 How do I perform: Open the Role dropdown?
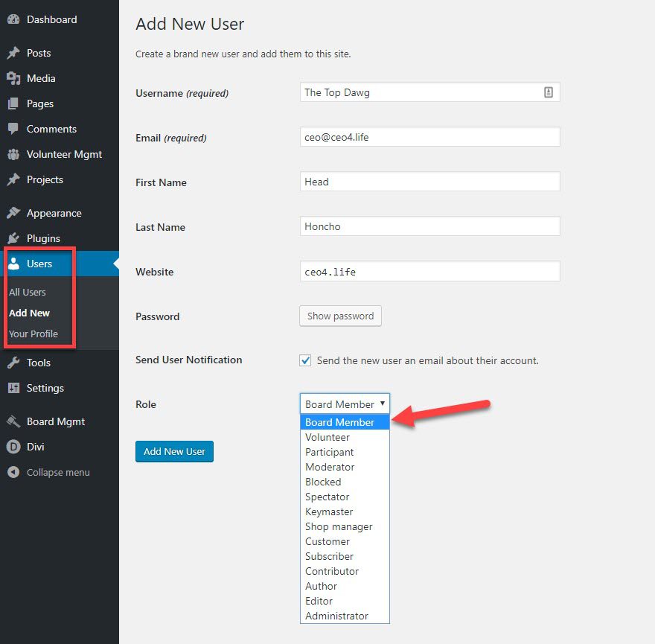[345, 404]
